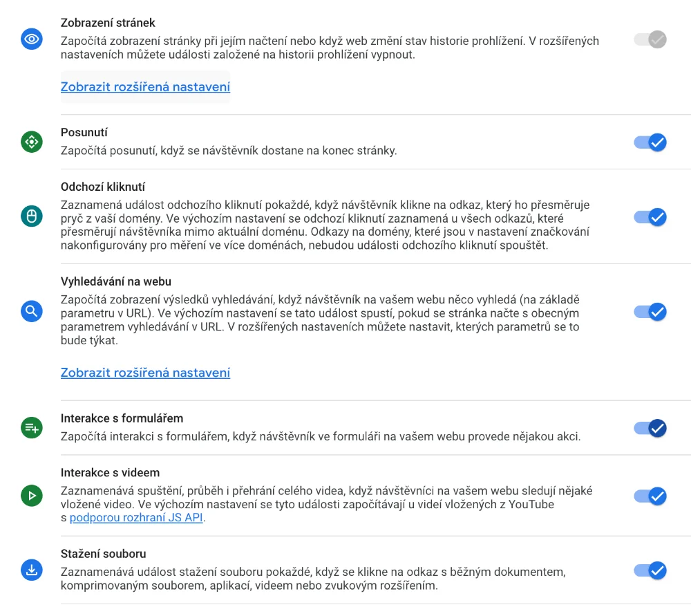Click the play icon for Interakce s videem
Image resolution: width=691 pixels, height=616 pixels.
coord(32,495)
